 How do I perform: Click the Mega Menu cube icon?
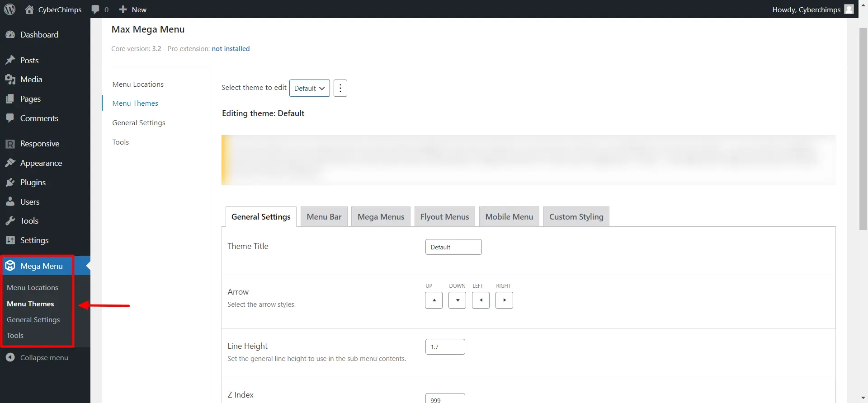10,266
